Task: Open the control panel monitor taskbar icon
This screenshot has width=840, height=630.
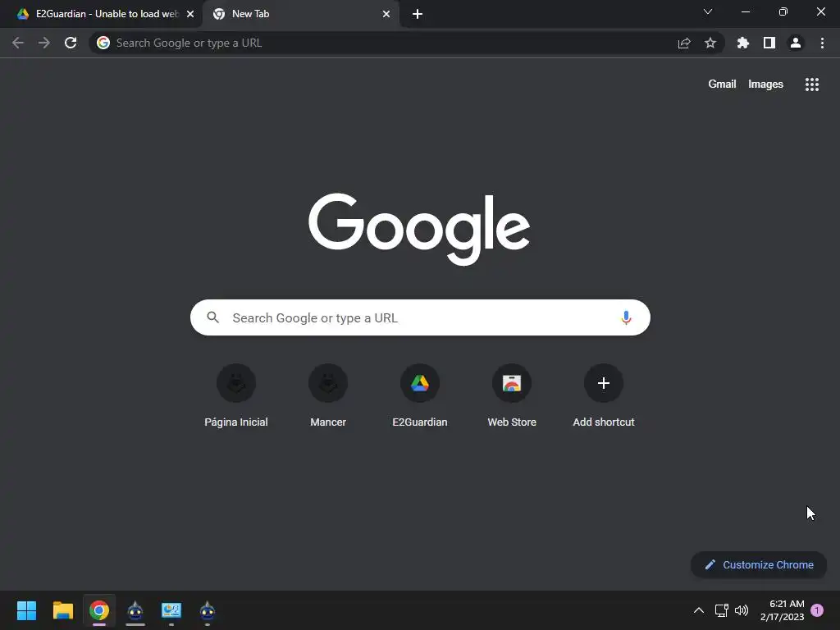Action: 171,610
